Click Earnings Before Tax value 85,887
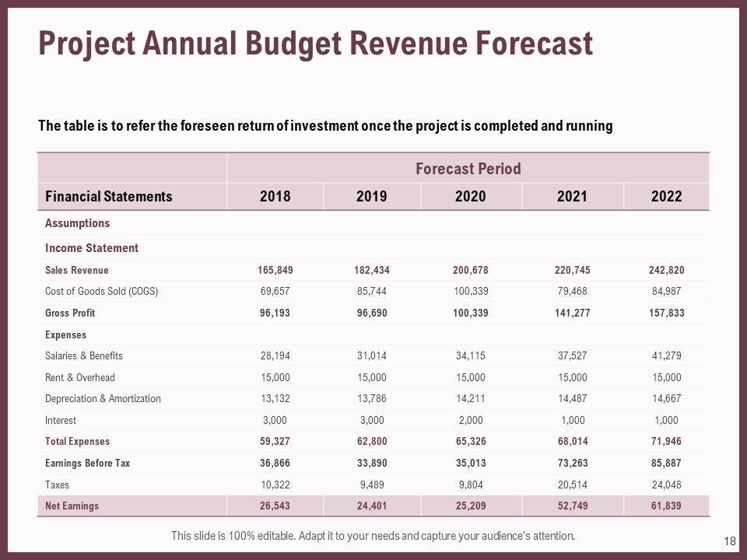This screenshot has height=560, width=747. coord(665,463)
